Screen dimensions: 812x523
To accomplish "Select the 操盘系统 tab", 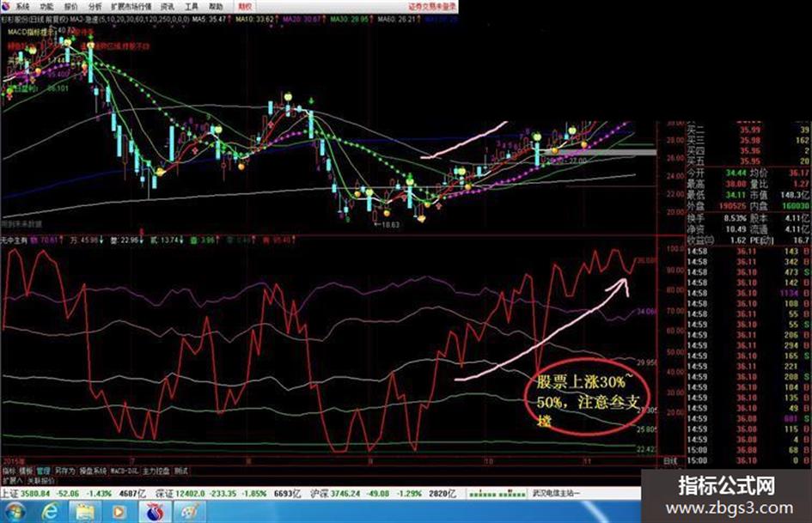I will click(x=93, y=471).
